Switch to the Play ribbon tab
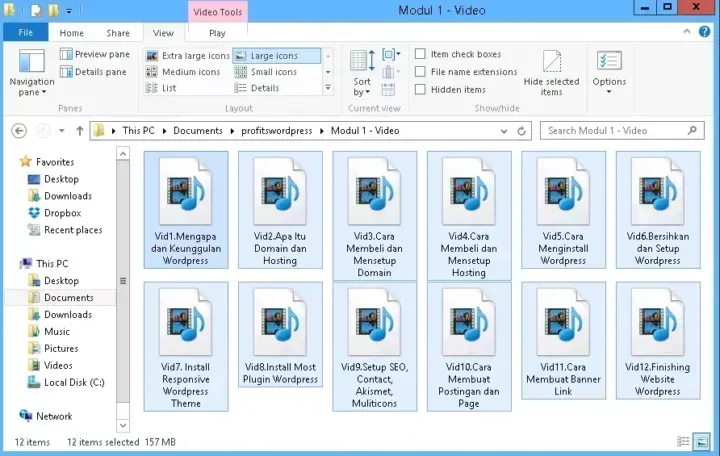720x456 pixels. (x=217, y=33)
